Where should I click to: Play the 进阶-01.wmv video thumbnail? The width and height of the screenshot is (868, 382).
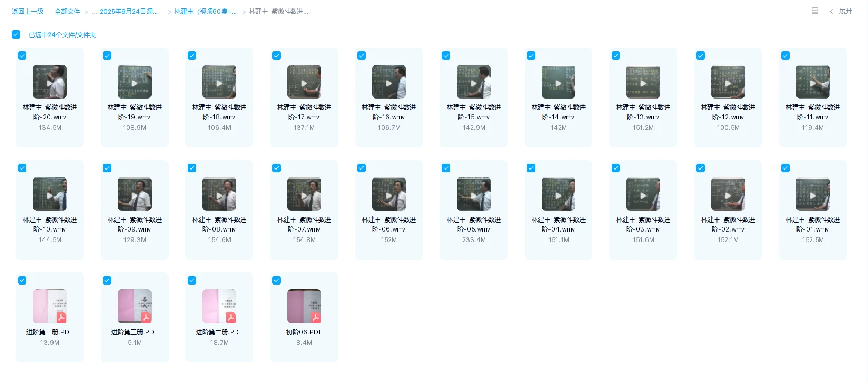[813, 194]
